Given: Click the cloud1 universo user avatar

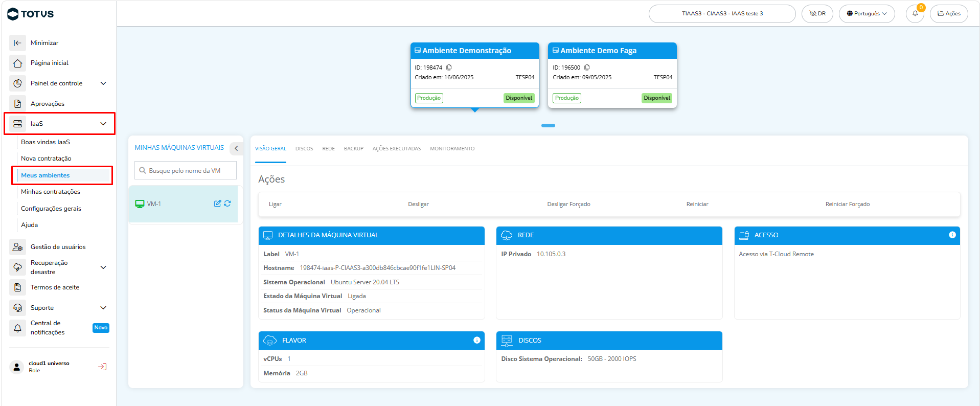Looking at the screenshot, I should [x=17, y=367].
